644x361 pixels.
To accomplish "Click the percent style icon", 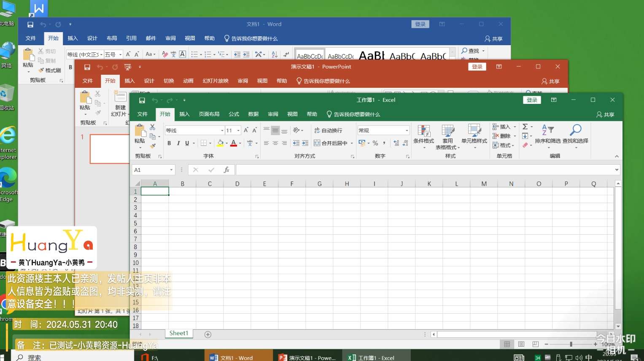I will tap(375, 143).
